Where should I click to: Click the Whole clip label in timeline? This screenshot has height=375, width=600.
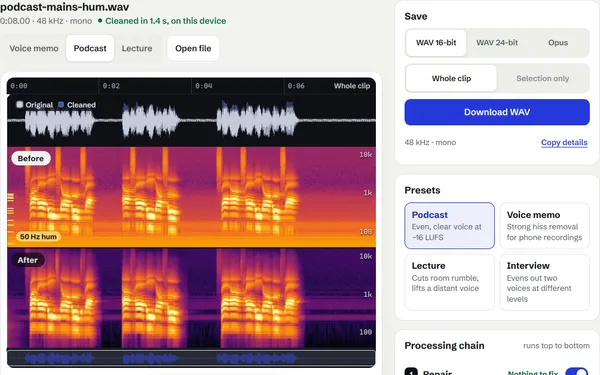[352, 86]
